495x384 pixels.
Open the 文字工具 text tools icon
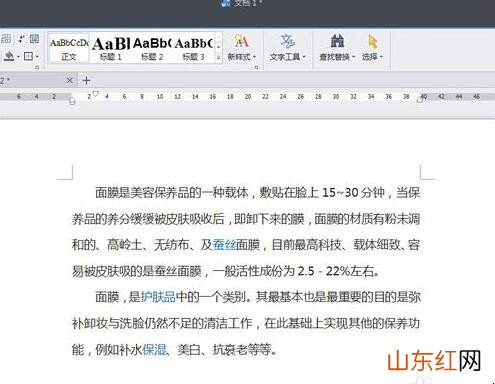pyautogui.click(x=287, y=41)
